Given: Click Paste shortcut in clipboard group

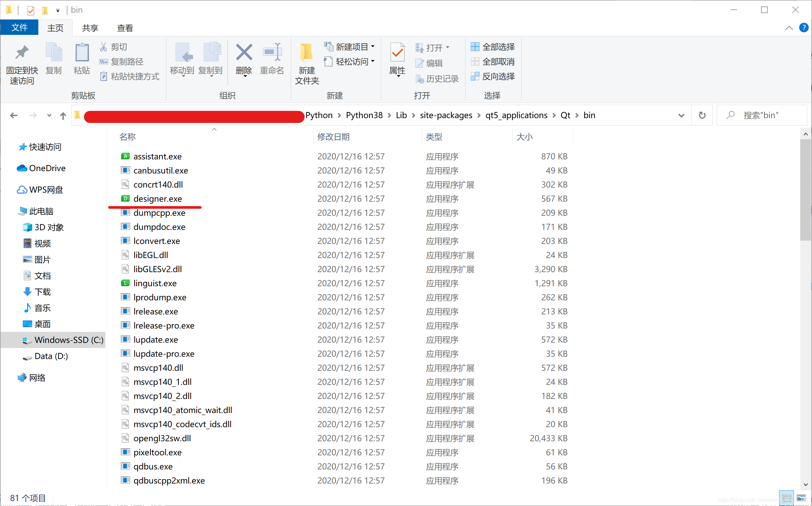Looking at the screenshot, I should (130, 76).
